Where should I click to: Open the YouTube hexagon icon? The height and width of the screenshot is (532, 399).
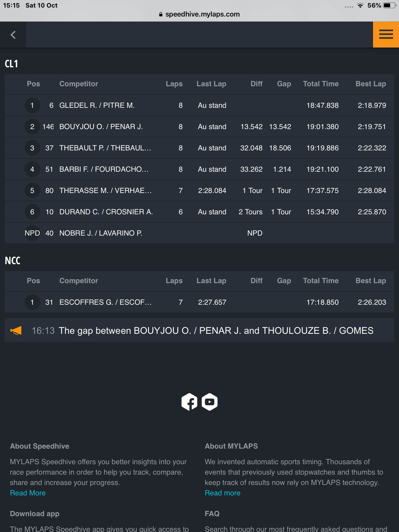[210, 402]
